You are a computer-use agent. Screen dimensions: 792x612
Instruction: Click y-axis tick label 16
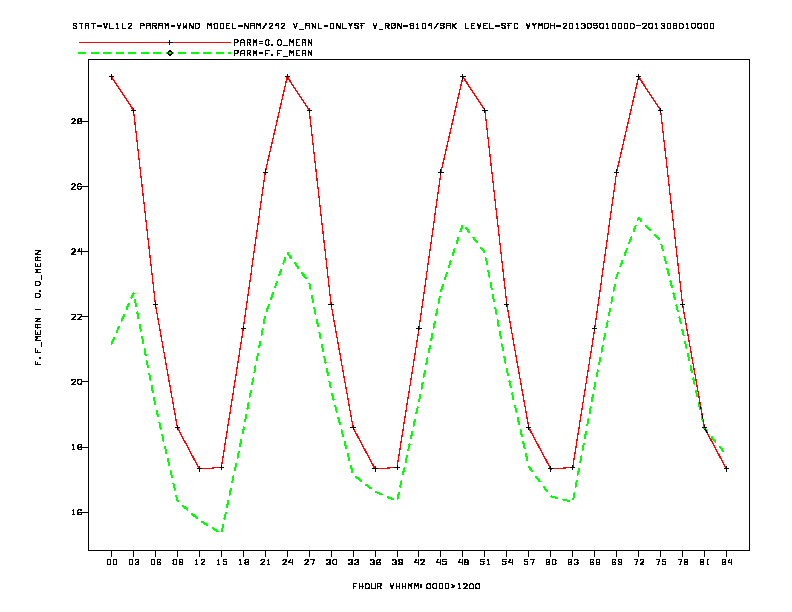tap(77, 512)
